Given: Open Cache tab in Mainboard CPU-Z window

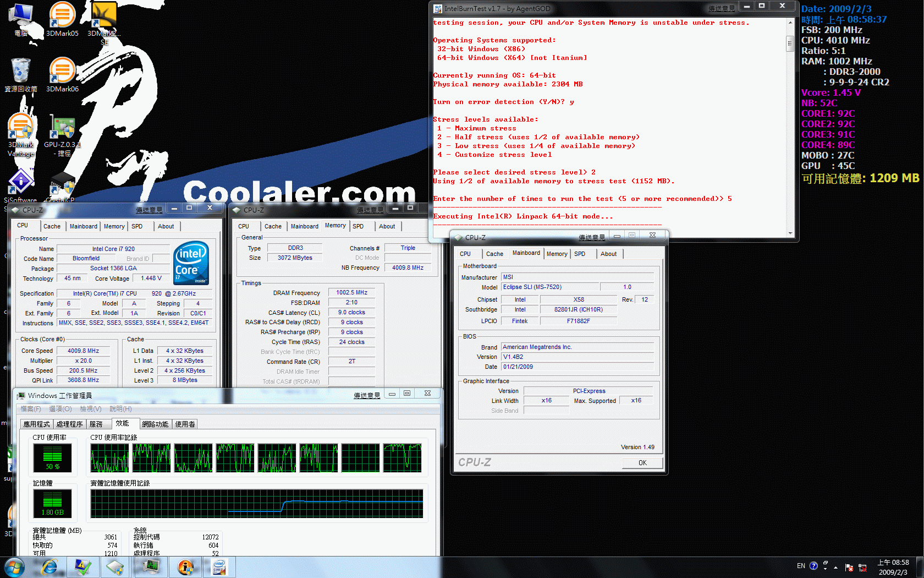Looking at the screenshot, I should (x=494, y=254).
